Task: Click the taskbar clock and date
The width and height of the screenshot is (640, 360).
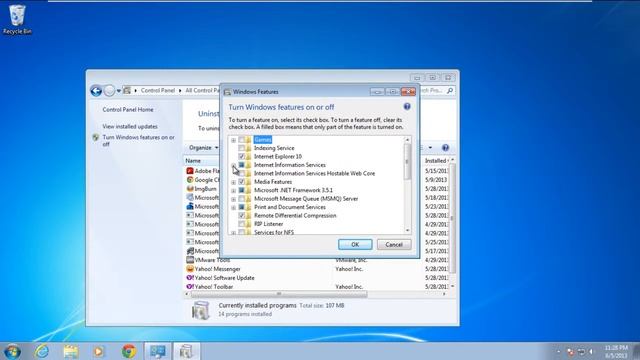Action: tap(616, 351)
